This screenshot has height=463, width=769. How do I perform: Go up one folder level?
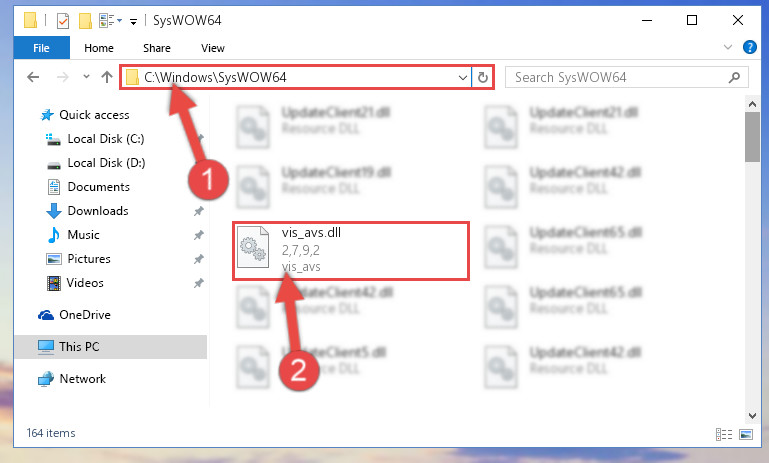pyautogui.click(x=107, y=77)
